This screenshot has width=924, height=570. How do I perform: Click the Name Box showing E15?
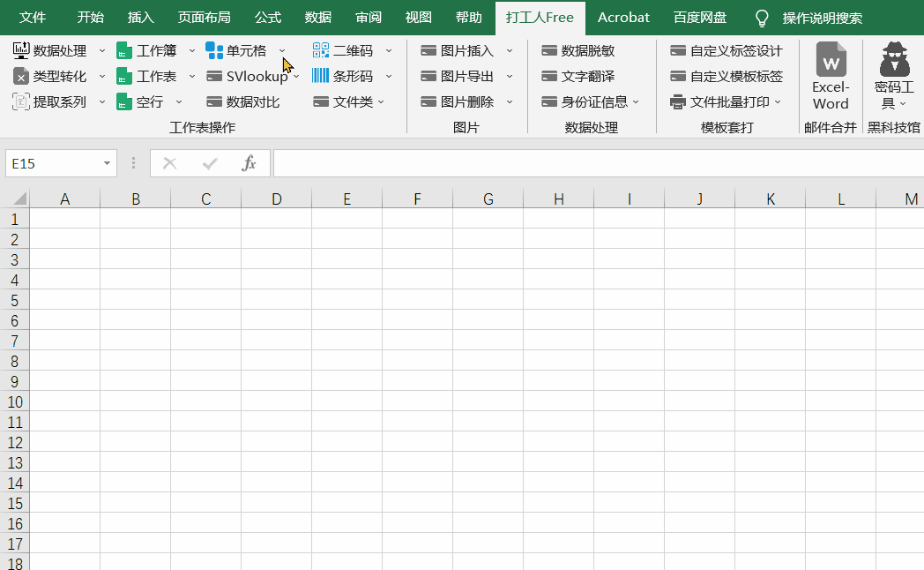click(x=54, y=163)
